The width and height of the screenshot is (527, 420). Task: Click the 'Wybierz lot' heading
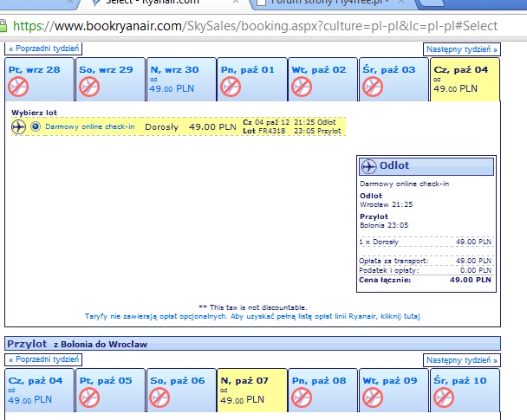[35, 113]
